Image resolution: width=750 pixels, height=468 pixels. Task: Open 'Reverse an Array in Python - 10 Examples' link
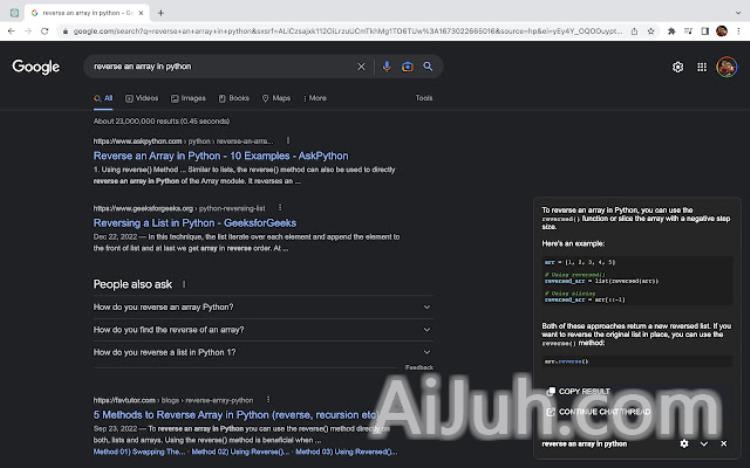(x=221, y=156)
